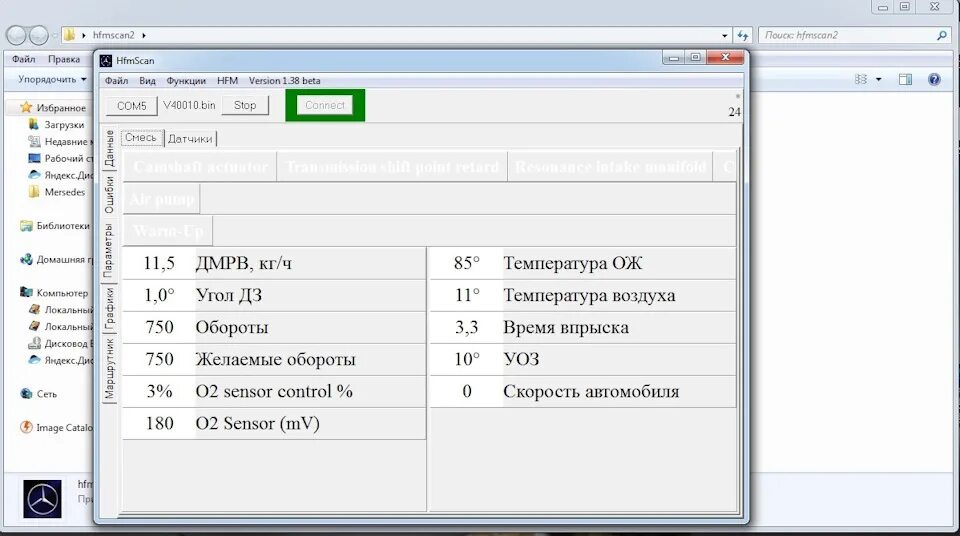Open the Файл menu in HfmScan

[x=116, y=81]
